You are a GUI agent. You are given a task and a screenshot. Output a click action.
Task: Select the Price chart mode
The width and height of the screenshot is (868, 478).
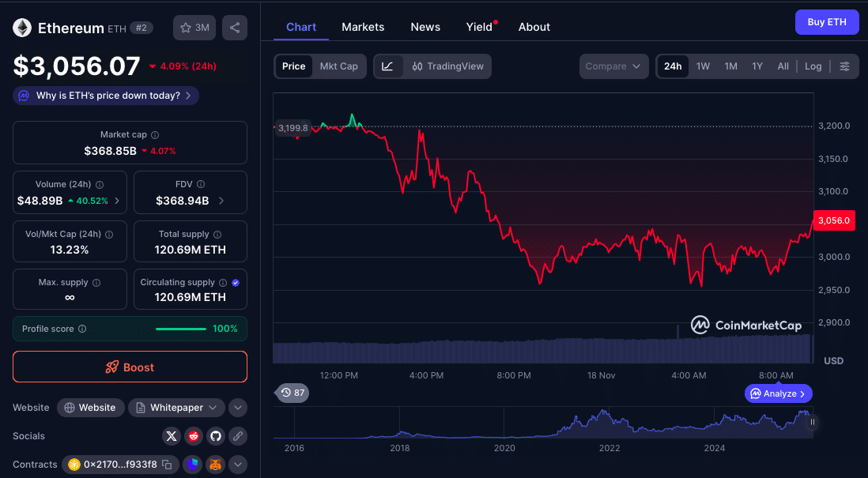[x=293, y=66]
